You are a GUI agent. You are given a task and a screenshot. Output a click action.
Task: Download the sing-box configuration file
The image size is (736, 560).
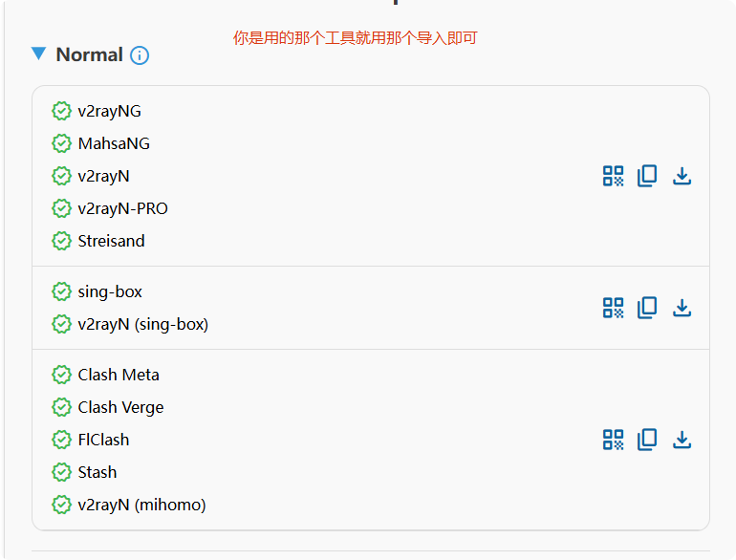click(x=682, y=308)
